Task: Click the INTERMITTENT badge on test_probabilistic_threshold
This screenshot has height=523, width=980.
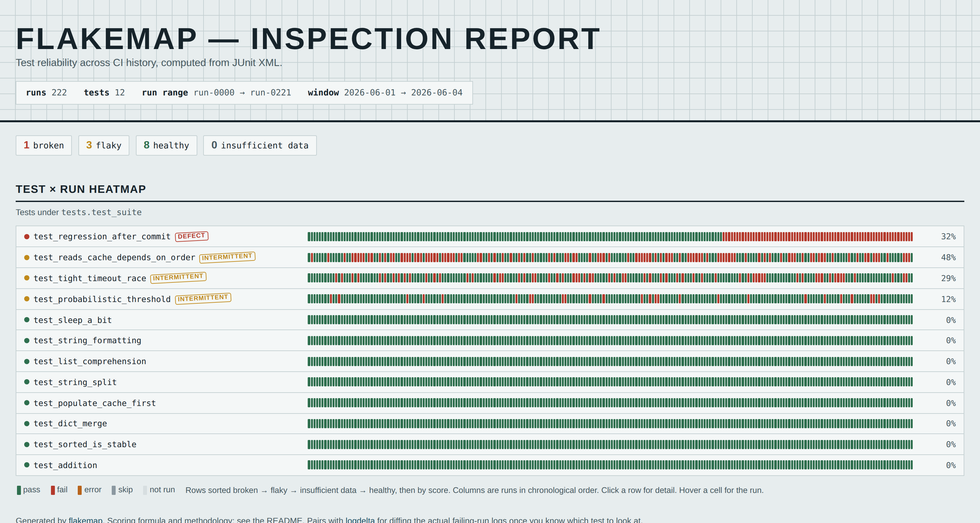Action: pos(203,298)
